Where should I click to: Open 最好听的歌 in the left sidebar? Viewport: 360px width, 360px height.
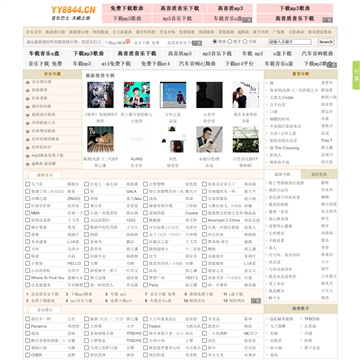click(x=41, y=107)
